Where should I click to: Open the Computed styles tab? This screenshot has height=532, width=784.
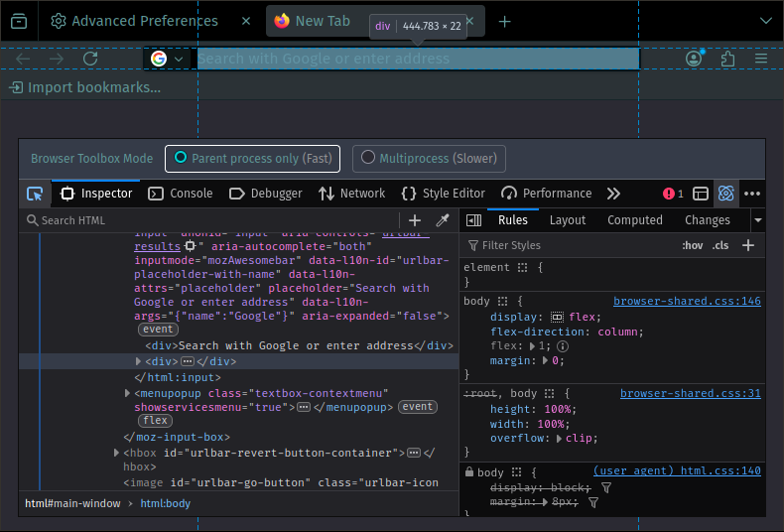(634, 220)
